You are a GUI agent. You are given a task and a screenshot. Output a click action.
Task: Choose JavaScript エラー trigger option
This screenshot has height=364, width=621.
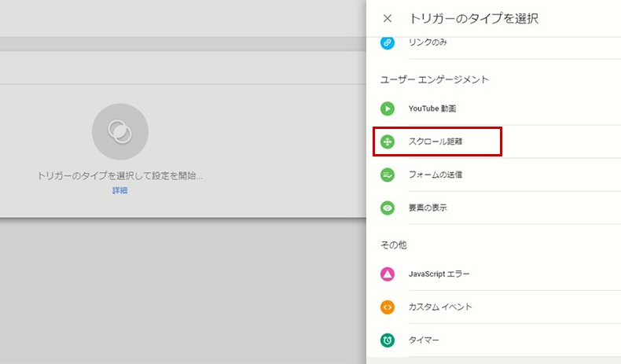(494, 274)
